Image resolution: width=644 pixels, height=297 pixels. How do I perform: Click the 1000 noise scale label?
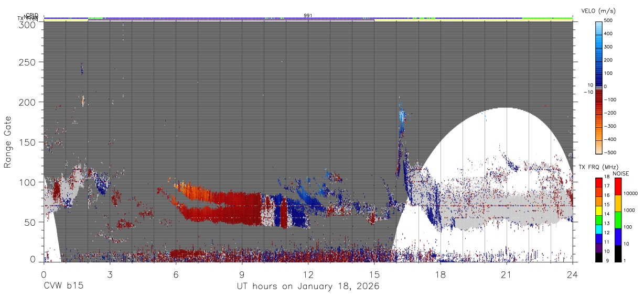coord(630,211)
